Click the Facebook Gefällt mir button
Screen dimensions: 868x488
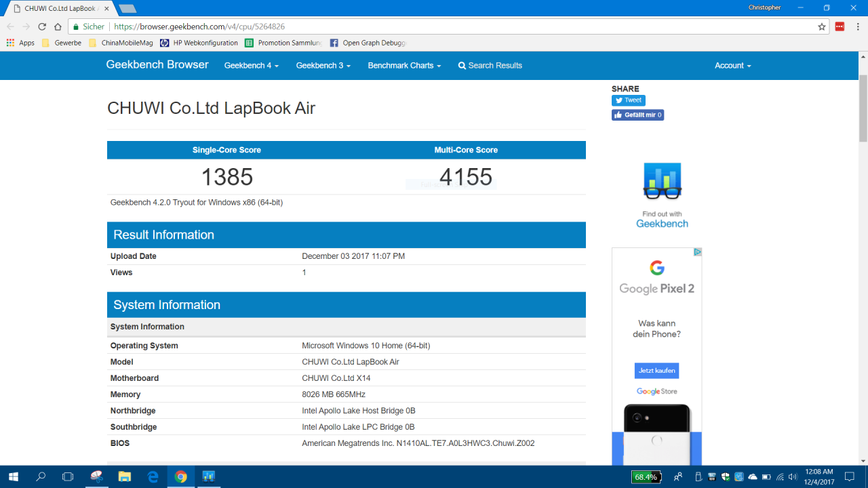[637, 115]
